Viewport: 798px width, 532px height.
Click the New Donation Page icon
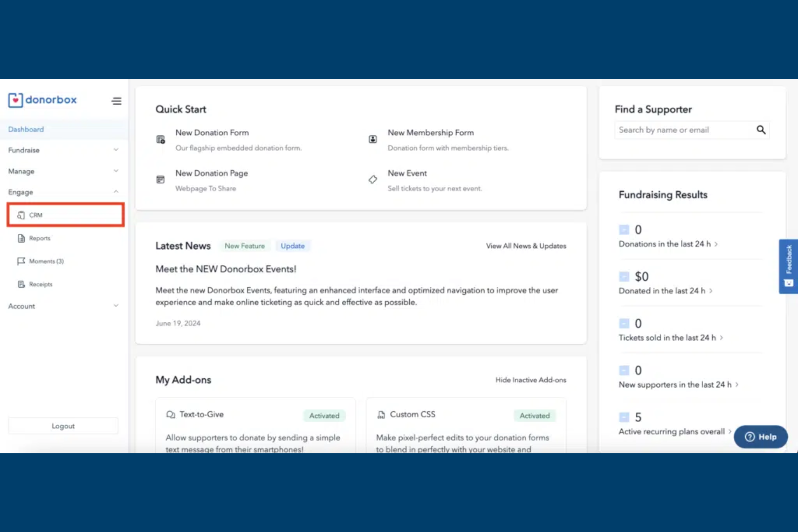[161, 179]
